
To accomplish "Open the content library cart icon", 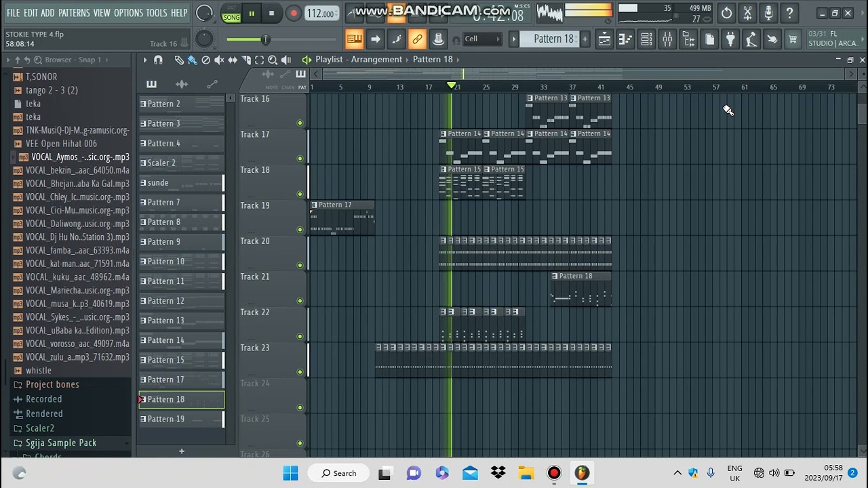I will [x=793, y=39].
